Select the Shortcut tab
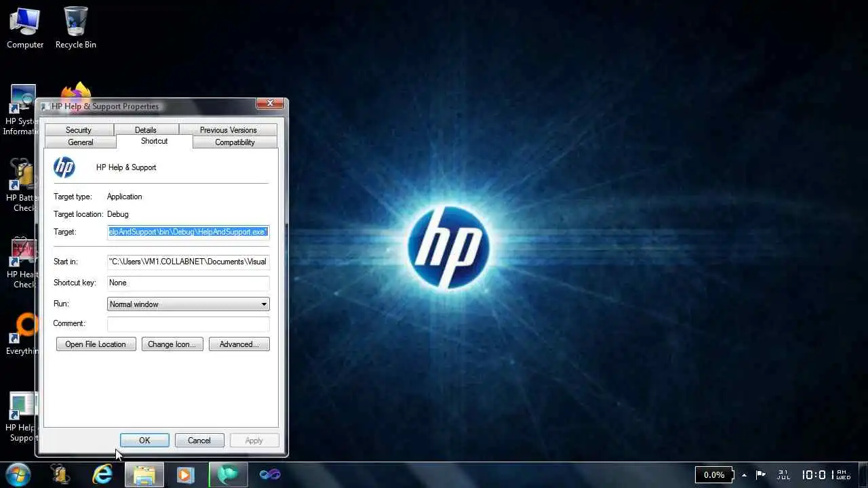Screen dimensions: 868x488 pos(155,141)
